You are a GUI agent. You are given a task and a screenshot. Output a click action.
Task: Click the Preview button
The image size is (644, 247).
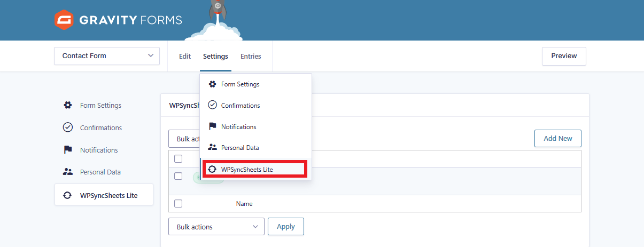564,56
